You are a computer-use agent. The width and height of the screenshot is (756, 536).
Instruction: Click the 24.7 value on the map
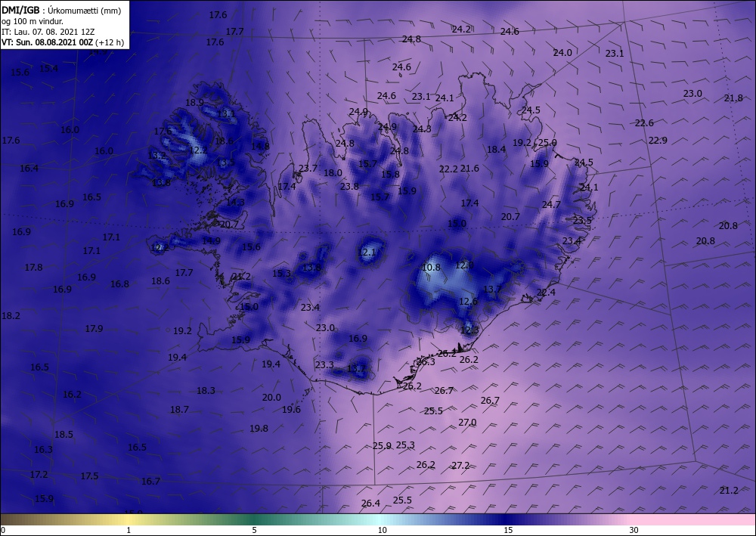[x=551, y=204]
